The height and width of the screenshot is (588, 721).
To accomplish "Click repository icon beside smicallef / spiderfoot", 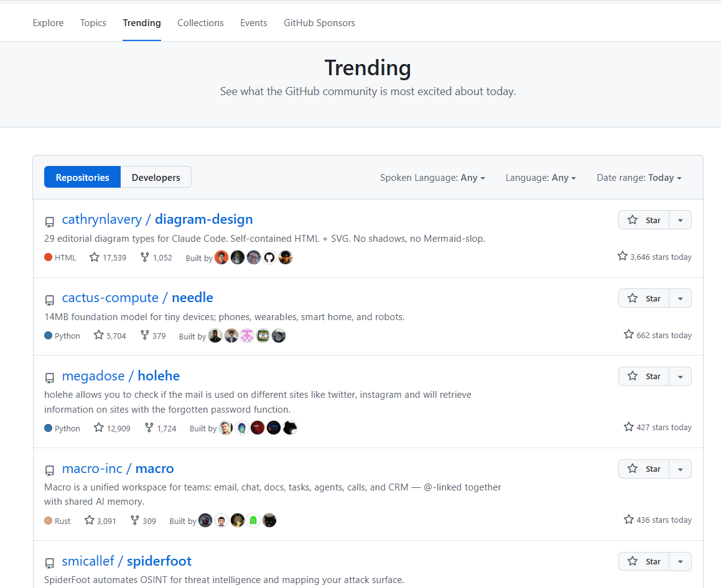I will pos(50,563).
